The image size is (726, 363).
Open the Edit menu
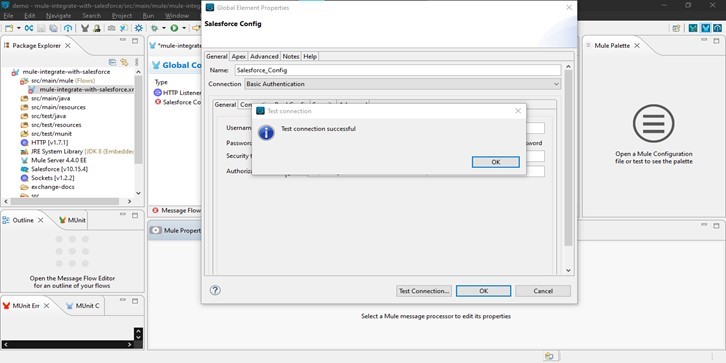tap(29, 16)
